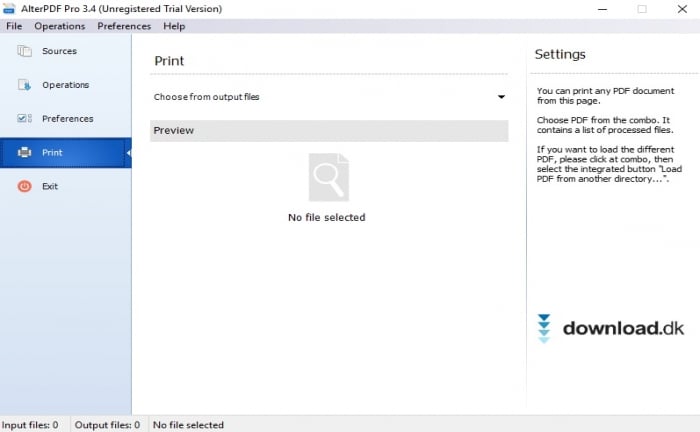Expand the output files dropdown arrow

tap(501, 97)
